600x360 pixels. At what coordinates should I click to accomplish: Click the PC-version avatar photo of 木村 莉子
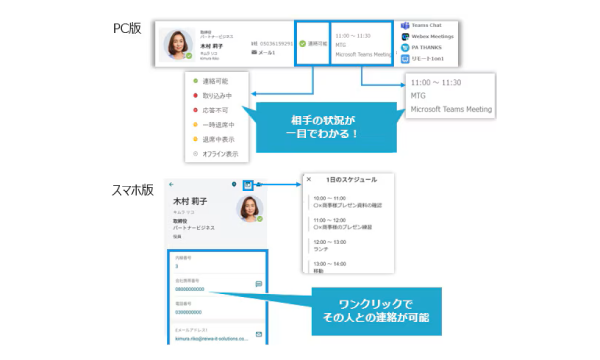(178, 44)
